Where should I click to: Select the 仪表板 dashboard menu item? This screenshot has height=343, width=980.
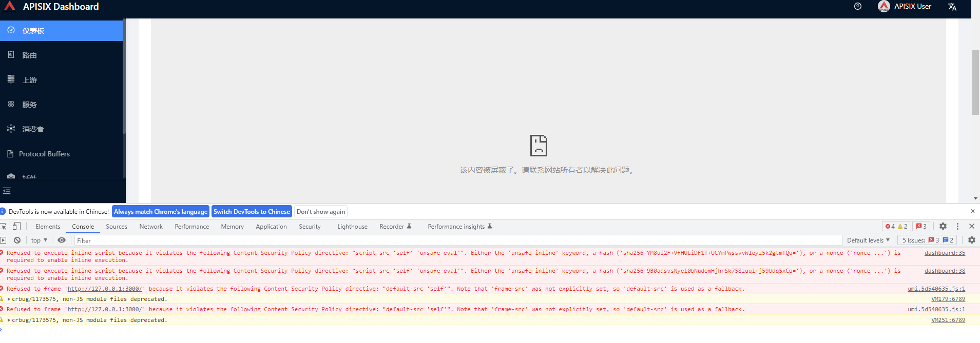[62, 31]
